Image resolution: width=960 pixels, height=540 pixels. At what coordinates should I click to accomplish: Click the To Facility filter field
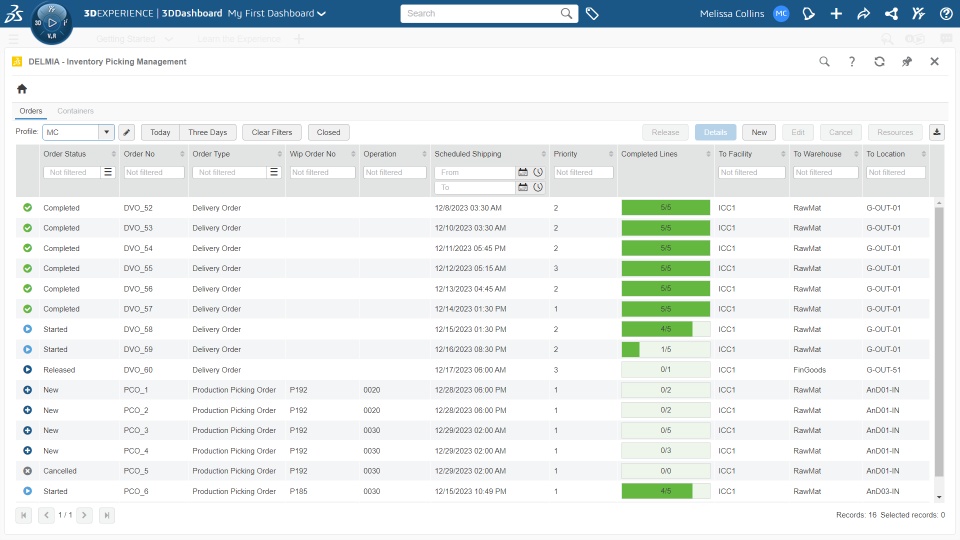coord(752,173)
